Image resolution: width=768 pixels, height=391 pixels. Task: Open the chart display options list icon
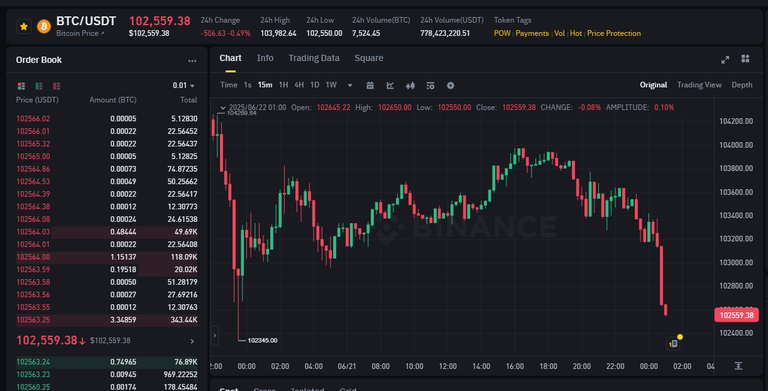[x=431, y=86]
